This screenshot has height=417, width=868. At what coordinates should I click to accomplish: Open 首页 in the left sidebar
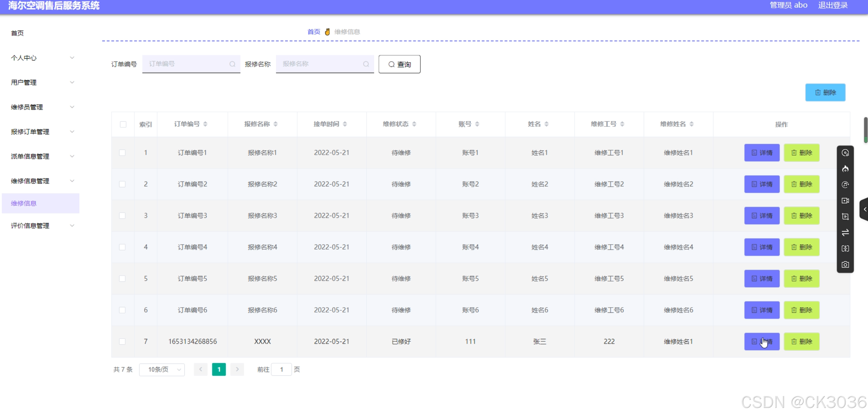click(x=18, y=33)
